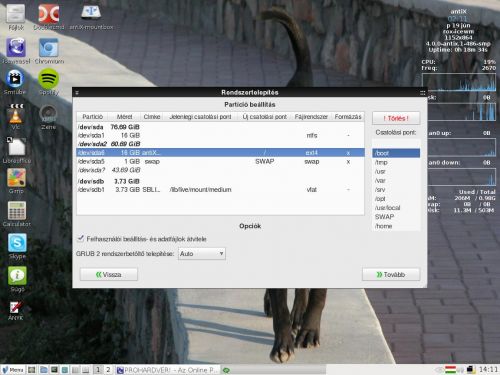Select /opt in mount point list
Viewport: 500px width, 375px height.
396,198
